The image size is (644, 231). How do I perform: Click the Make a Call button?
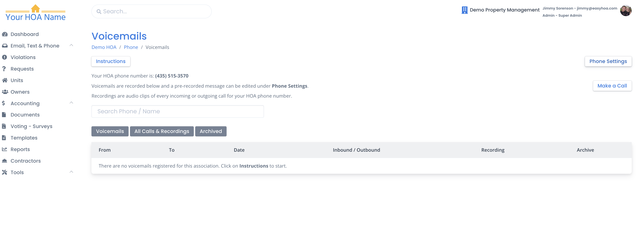[x=612, y=86]
